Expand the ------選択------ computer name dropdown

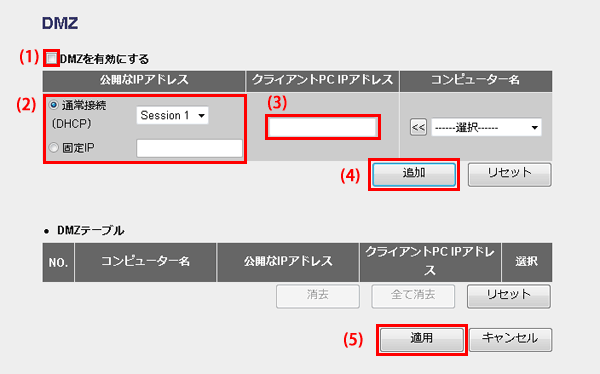486,127
